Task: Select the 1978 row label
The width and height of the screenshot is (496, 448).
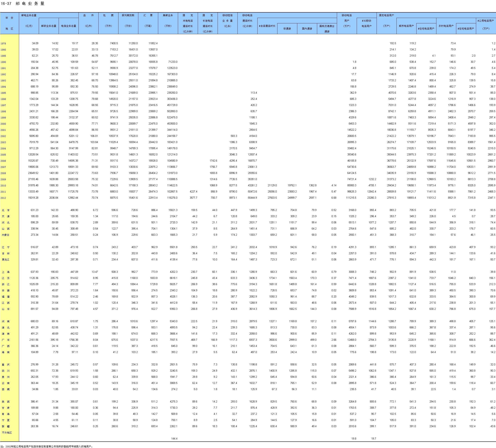Action: pyautogui.click(x=3, y=44)
